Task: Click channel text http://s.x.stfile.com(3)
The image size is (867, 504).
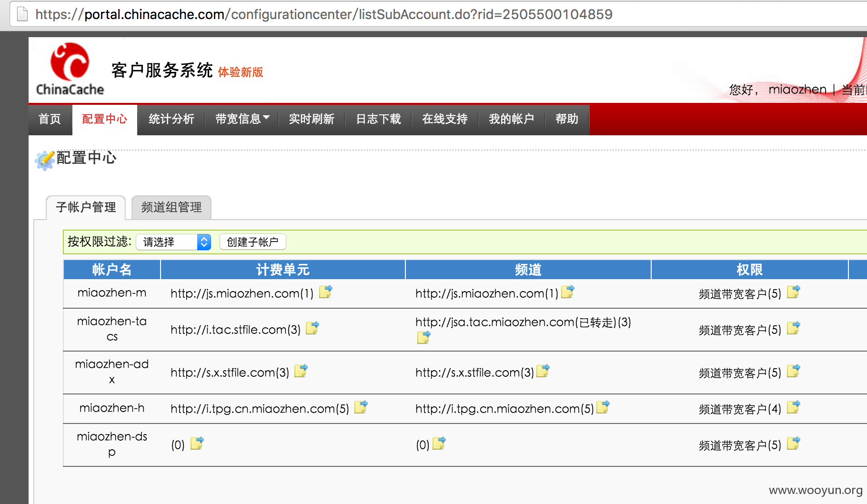Action: coord(474,373)
